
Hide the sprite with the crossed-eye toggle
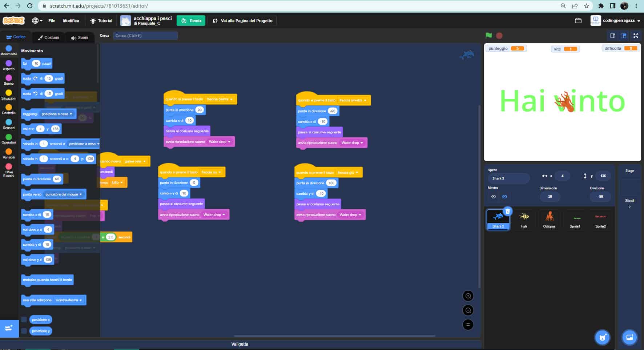(x=504, y=197)
